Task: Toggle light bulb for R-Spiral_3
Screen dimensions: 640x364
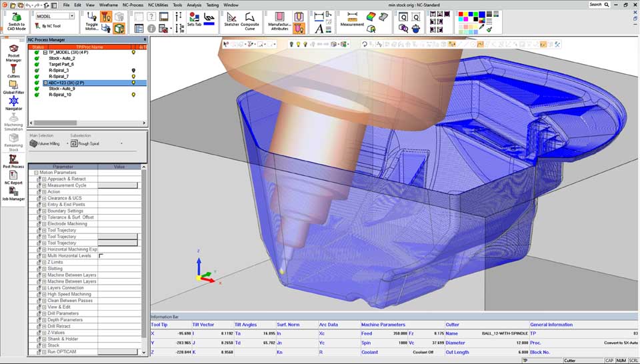Action: pos(133,70)
